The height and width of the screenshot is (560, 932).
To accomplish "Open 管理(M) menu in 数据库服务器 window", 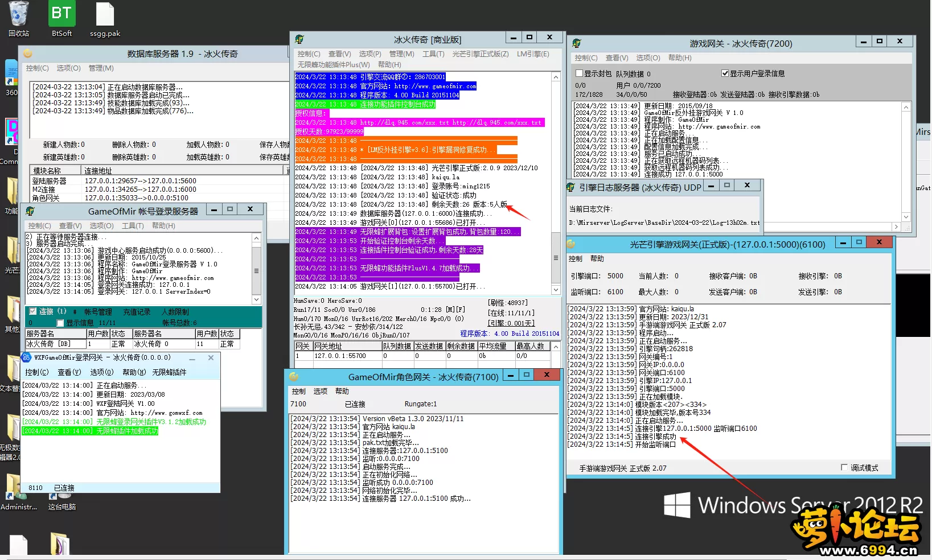I will [101, 68].
